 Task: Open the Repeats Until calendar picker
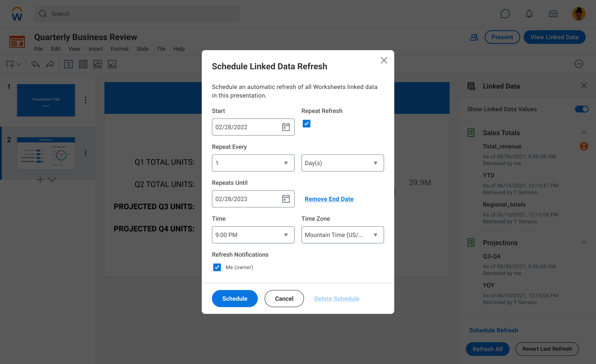pyautogui.click(x=286, y=199)
